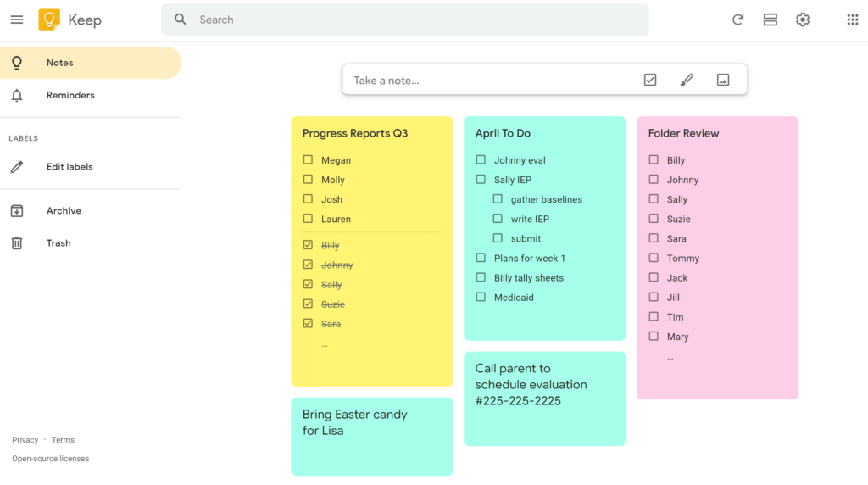Viewport: 868px width, 485px height.
Task: Tick the Tommy checkbox in Folder Review
Action: coord(654,258)
